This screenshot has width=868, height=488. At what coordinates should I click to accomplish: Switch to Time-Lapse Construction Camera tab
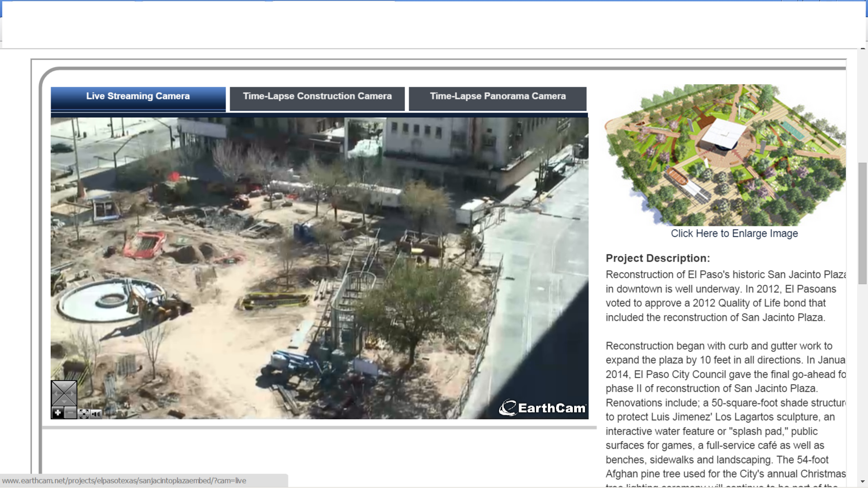click(x=317, y=98)
